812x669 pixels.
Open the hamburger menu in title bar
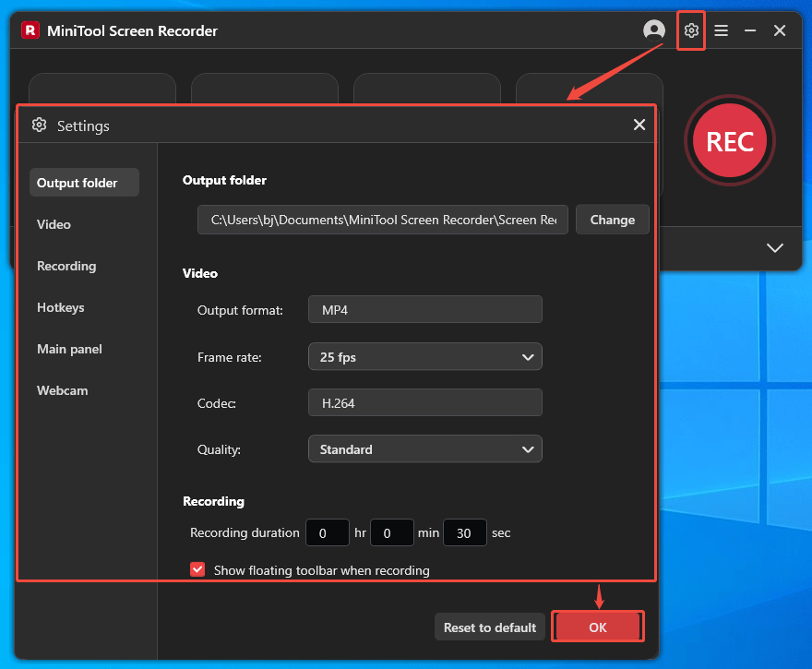coord(721,30)
